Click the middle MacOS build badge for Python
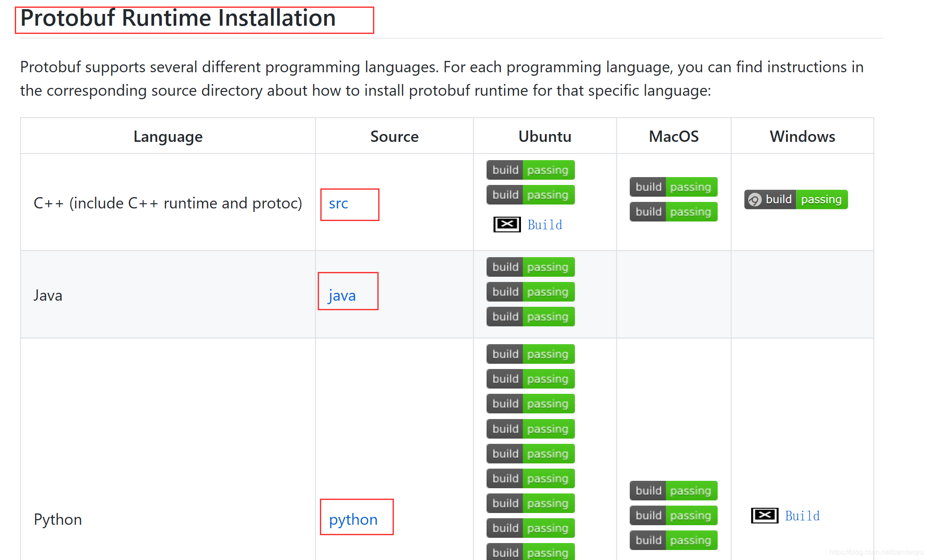The width and height of the screenshot is (927, 560). coord(673,515)
